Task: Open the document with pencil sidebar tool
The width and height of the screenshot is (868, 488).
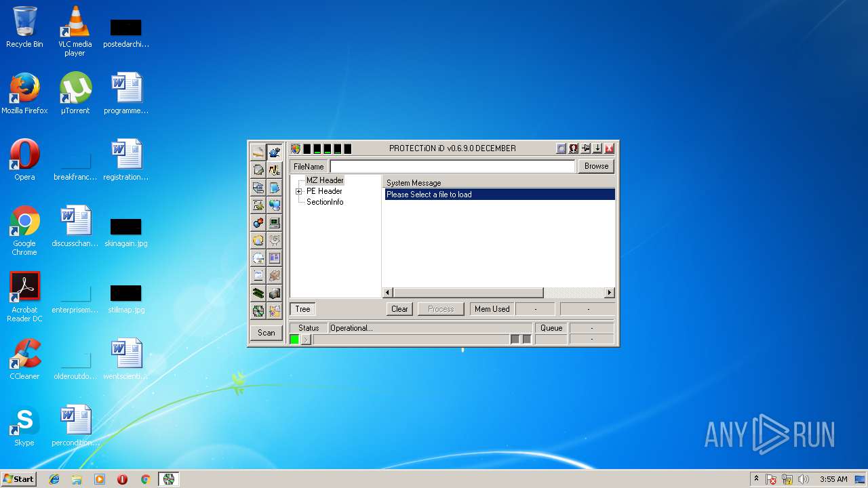Action: point(258,169)
